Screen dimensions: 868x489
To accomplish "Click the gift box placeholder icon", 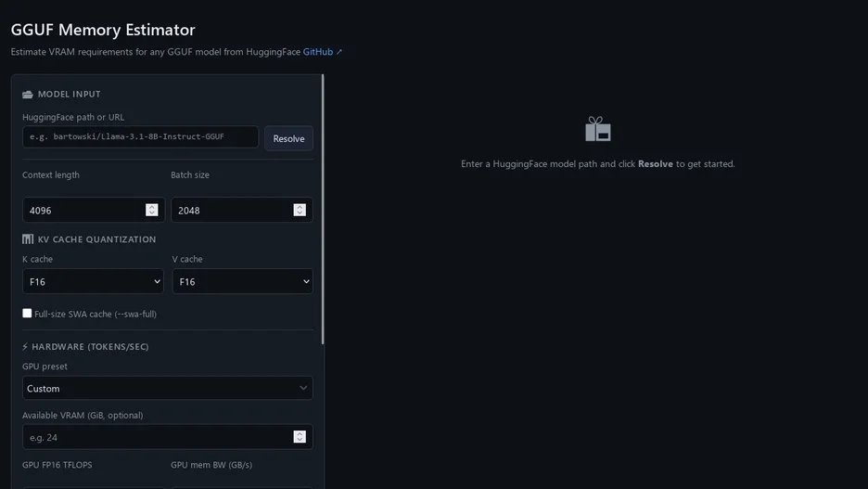I will 598,129.
